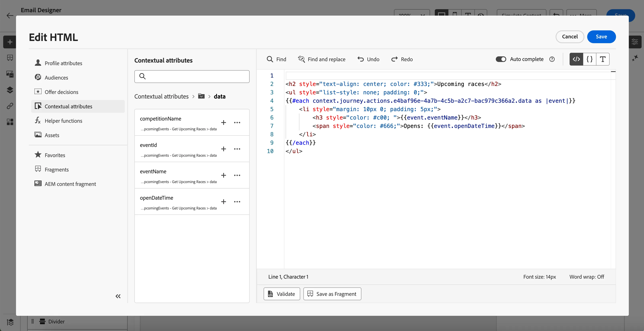The image size is (644, 331).
Task: Go back with Email Designer arrow
Action: 10,15
